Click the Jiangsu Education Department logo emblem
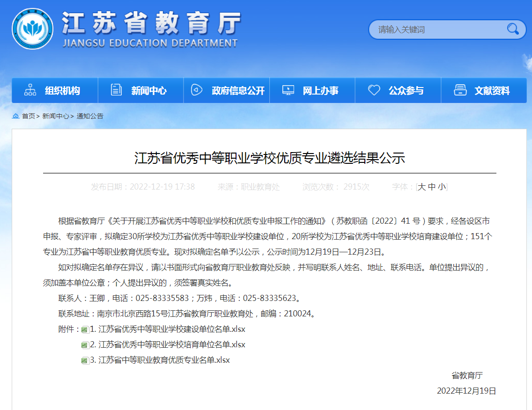The height and width of the screenshot is (410, 532). pos(32,29)
